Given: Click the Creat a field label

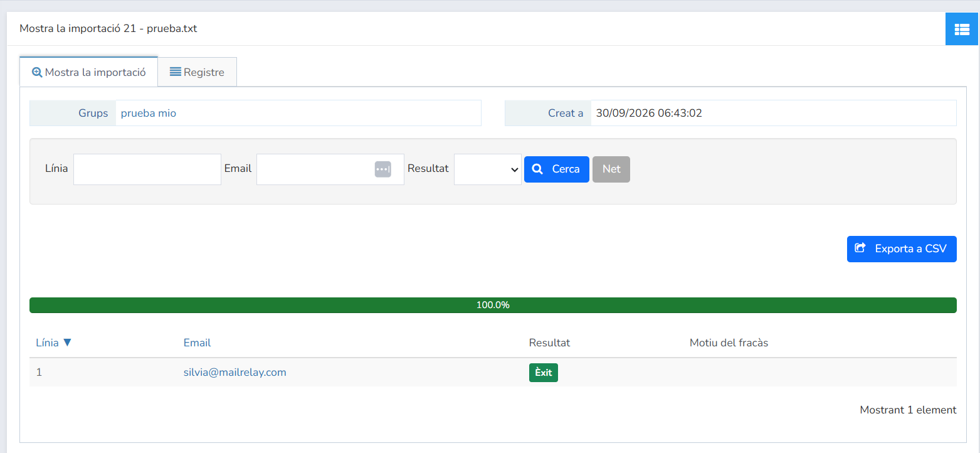Looking at the screenshot, I should coord(566,114).
